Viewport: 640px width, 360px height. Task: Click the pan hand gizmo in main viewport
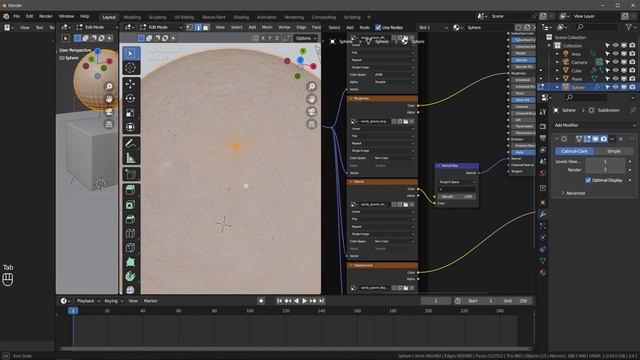[311, 99]
